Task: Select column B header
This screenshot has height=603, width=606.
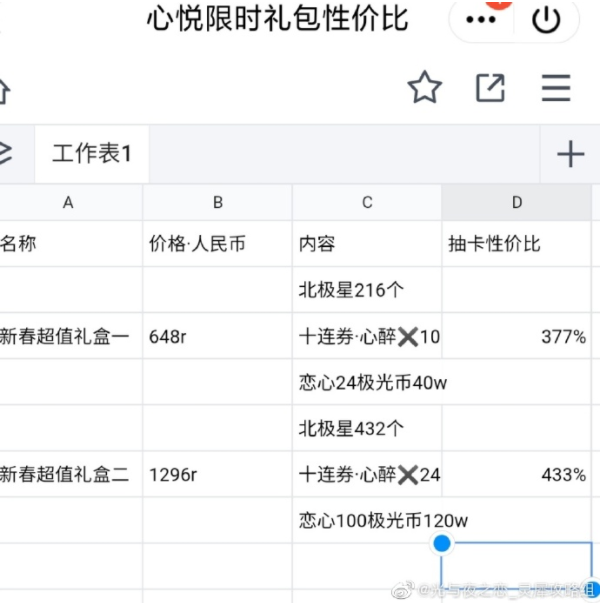Action: tap(217, 202)
